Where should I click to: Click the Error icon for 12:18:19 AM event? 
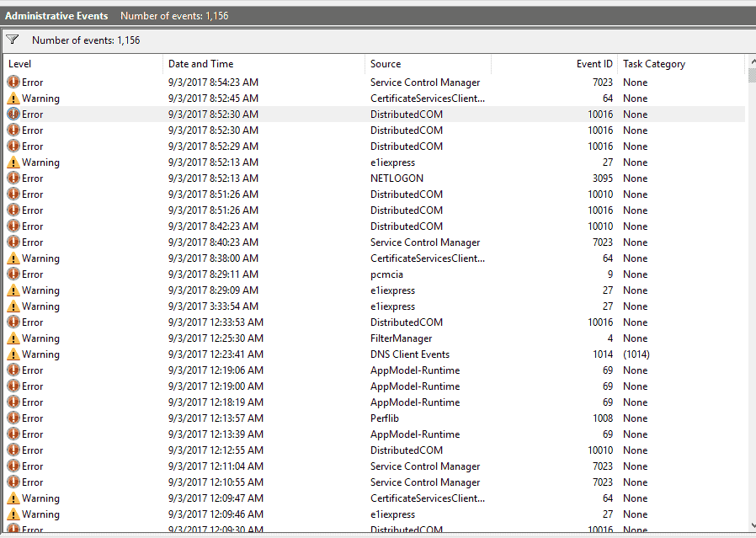13,402
